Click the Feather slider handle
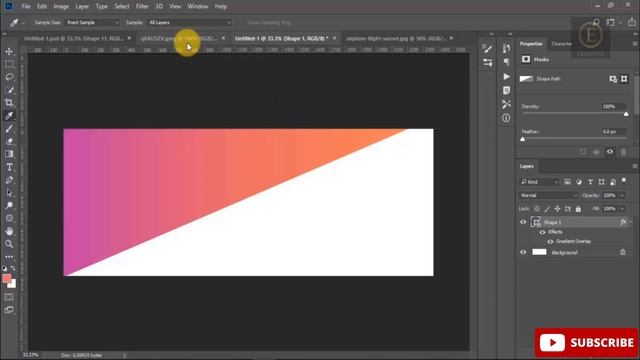The height and width of the screenshot is (360, 640). pos(523,140)
